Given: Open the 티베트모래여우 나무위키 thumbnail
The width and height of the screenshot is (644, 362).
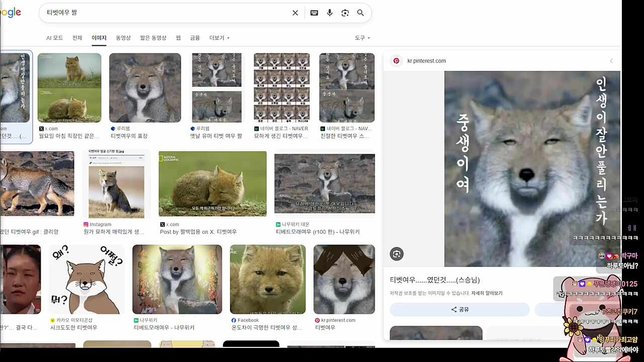Looking at the screenshot, I should coord(177,279).
